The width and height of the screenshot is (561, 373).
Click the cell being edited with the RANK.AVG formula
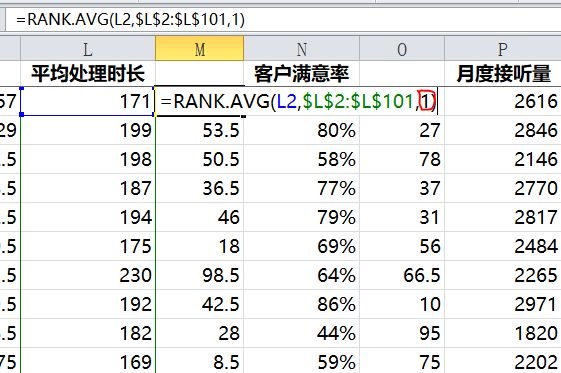(x=297, y=101)
